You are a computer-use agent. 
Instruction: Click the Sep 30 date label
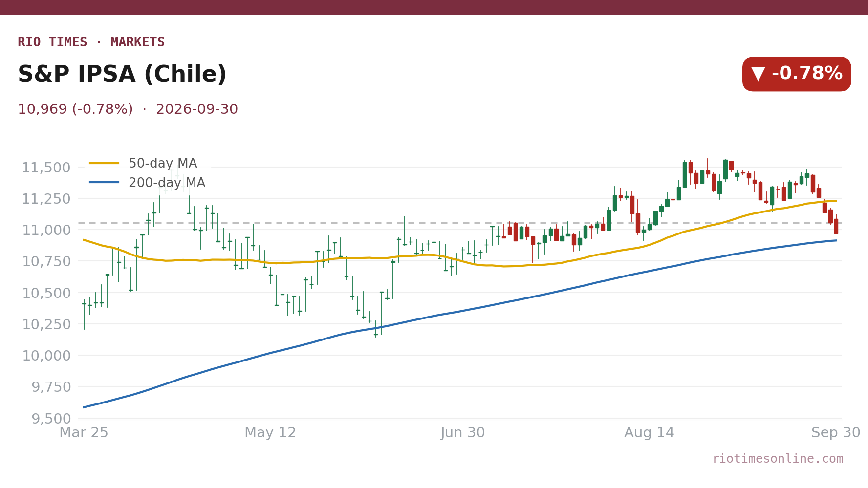pos(836,433)
